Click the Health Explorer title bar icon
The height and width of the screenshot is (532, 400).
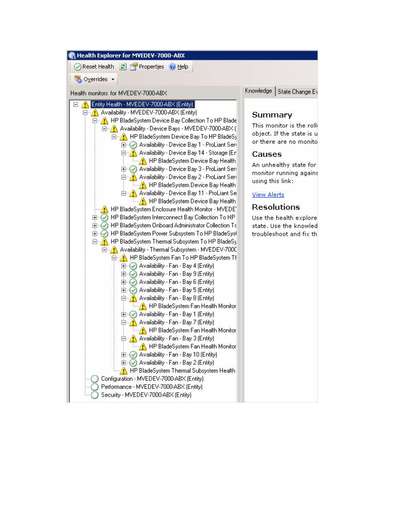tap(72, 55)
